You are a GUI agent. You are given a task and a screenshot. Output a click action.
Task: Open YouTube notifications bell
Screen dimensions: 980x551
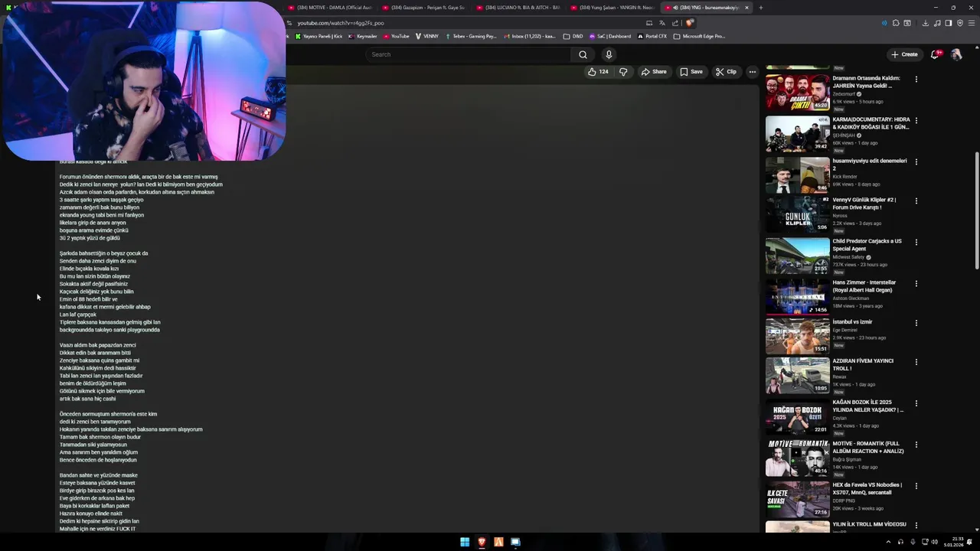click(935, 54)
